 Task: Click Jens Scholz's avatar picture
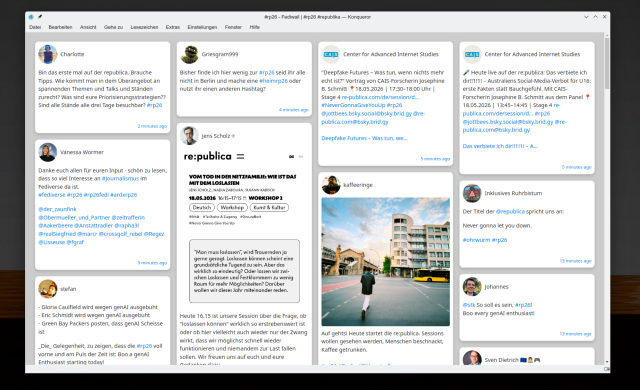189,136
